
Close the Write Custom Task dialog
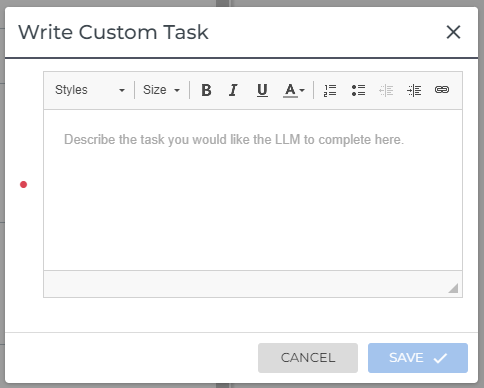click(x=453, y=32)
